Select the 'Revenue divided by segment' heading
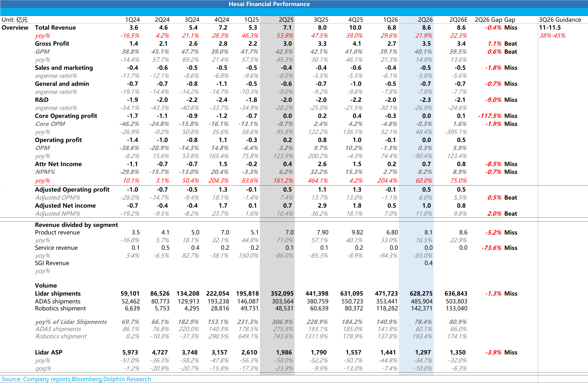This screenshot has width=588, height=383. coord(76,225)
